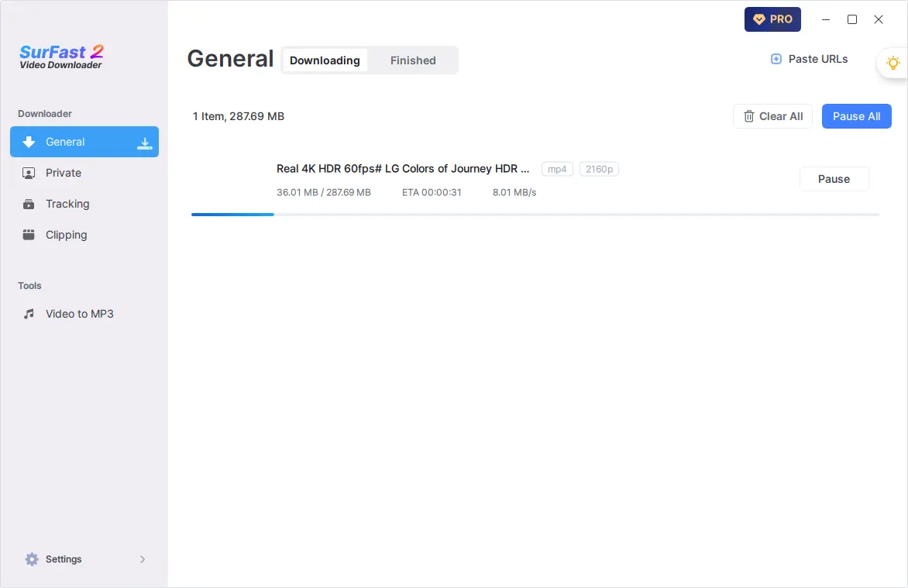Viewport: 908px width, 588px height.
Task: Click the download progress bar
Action: coord(535,215)
